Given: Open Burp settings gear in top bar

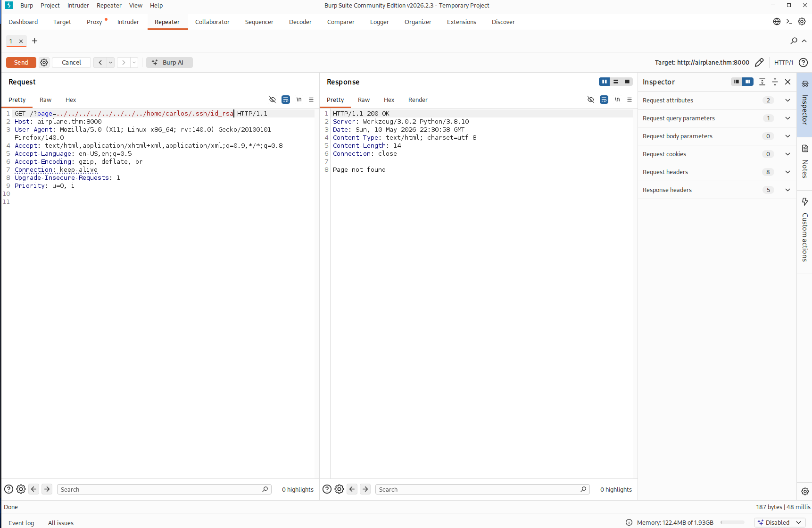Looking at the screenshot, I should click(x=802, y=22).
